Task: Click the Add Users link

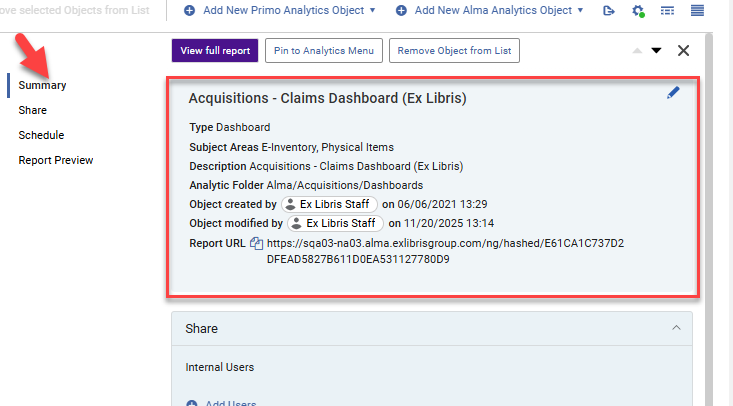Action: coord(230,403)
